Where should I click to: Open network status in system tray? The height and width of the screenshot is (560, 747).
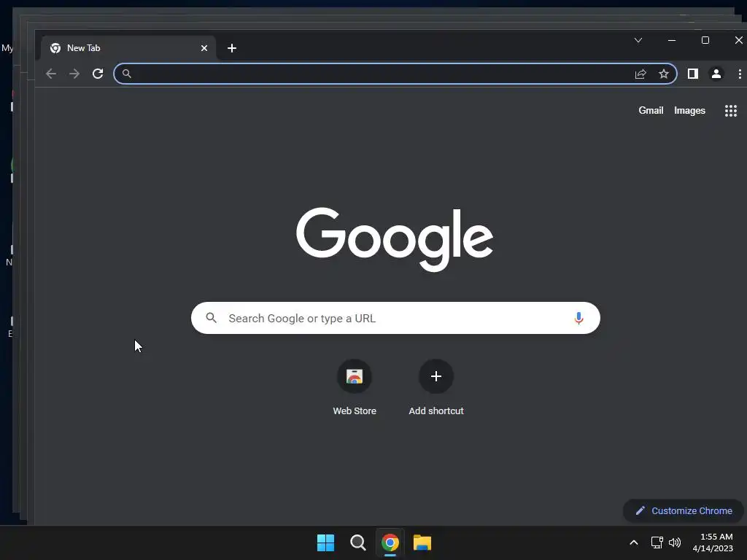[657, 542]
